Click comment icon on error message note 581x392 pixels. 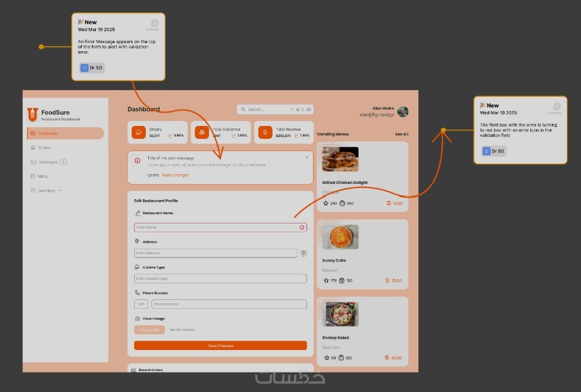tap(155, 23)
